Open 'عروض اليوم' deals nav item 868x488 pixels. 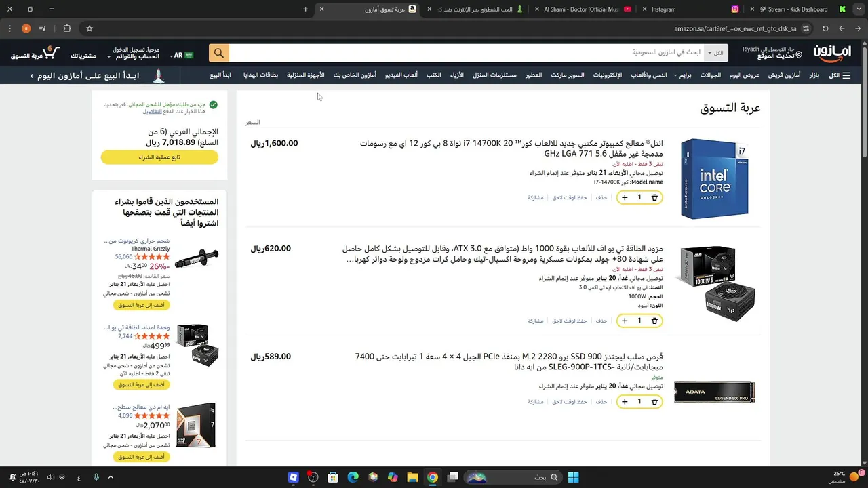tap(745, 75)
